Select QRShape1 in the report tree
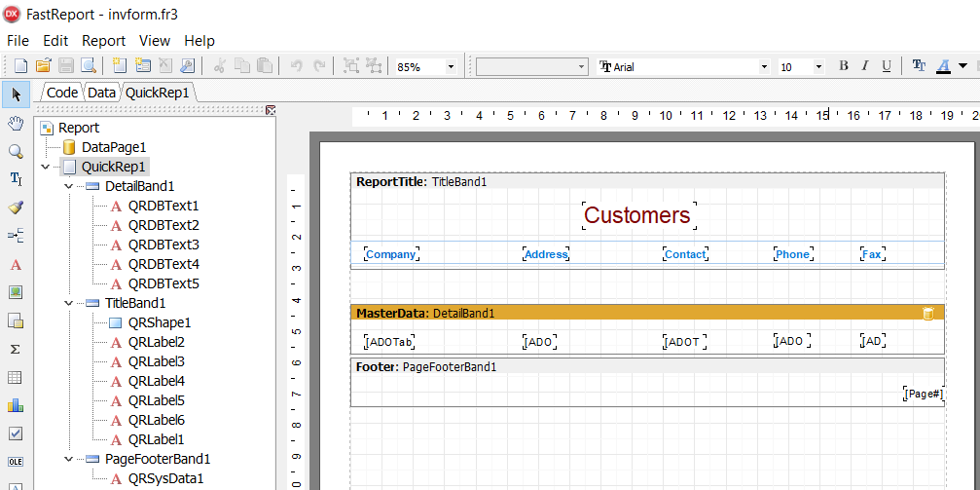980x490 pixels. click(x=160, y=322)
